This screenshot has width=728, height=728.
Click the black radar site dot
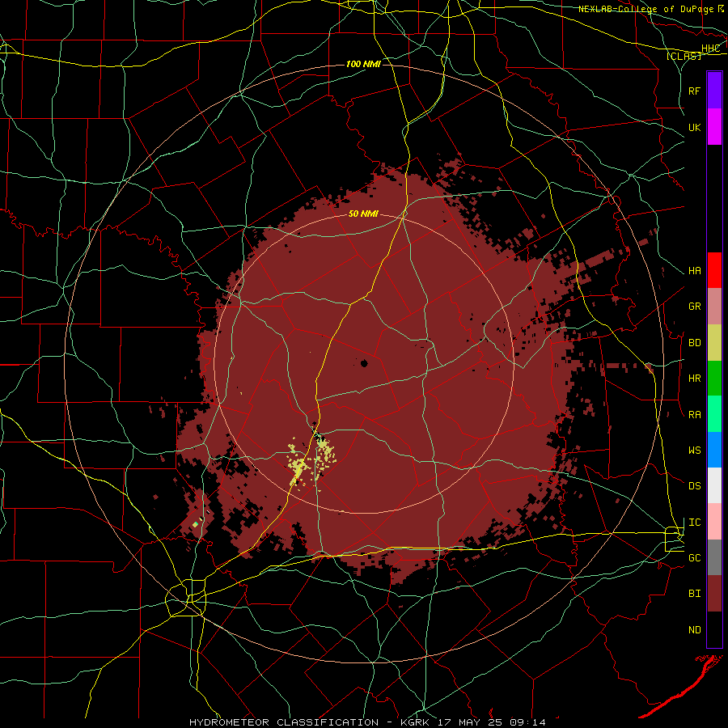(364, 363)
